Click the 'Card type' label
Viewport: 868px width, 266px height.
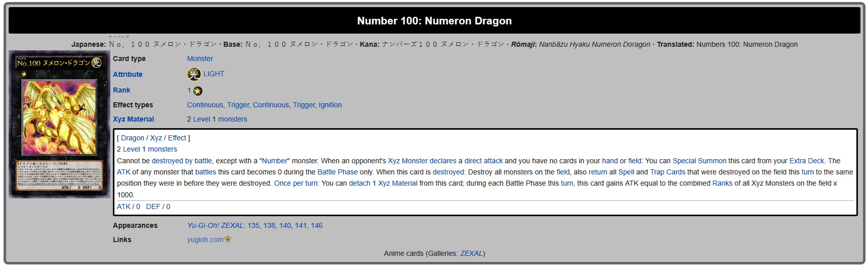pyautogui.click(x=129, y=58)
